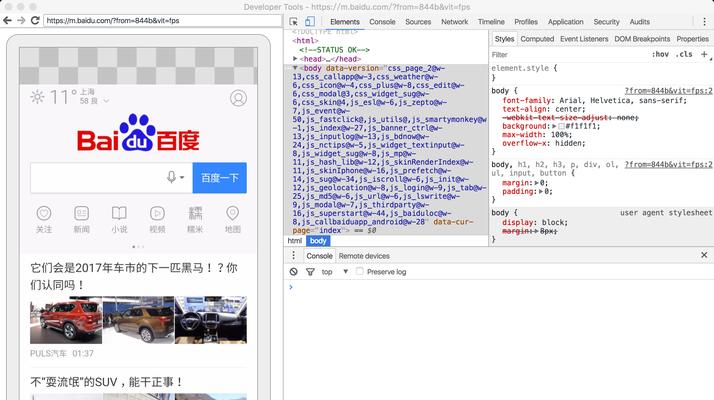Viewport: 714px width, 400px height.
Task: Open the console context 'top' dropdown
Action: 335,272
